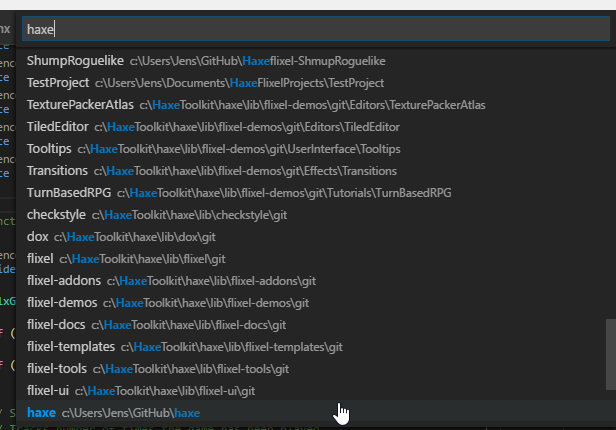Choose the checkstyle project entry
The image size is (616, 430).
316,215
